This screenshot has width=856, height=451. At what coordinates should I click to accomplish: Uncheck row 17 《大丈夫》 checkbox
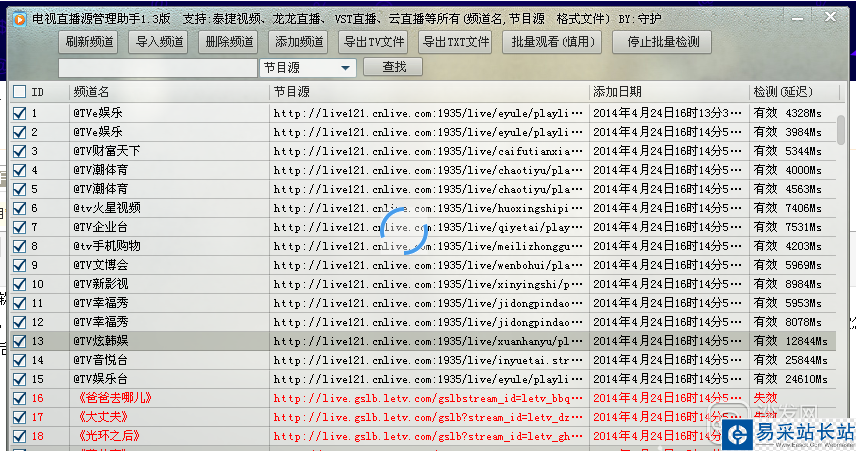pos(19,417)
